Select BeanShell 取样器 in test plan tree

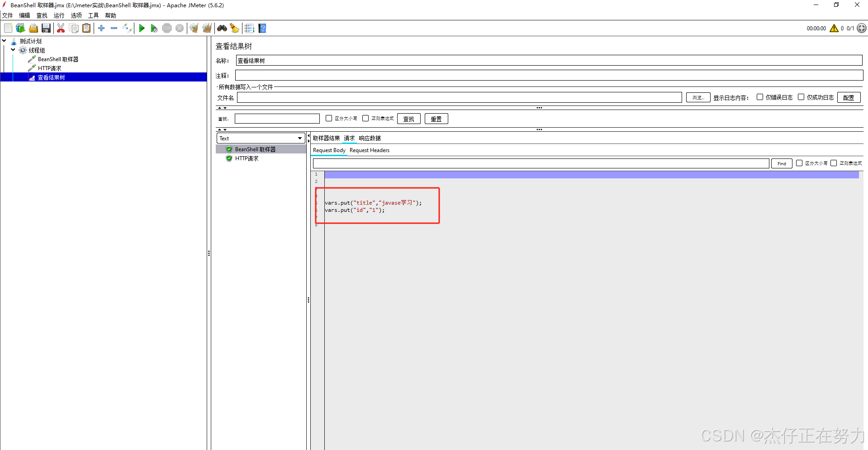pyautogui.click(x=58, y=59)
